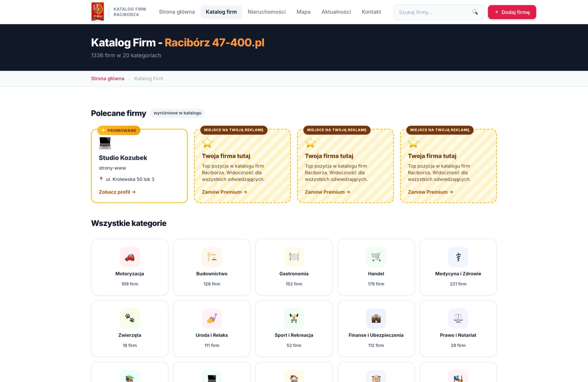Click the strony-www text in Studio Kozubek card
Viewport: 588px width, 382px height.
pyautogui.click(x=112, y=168)
